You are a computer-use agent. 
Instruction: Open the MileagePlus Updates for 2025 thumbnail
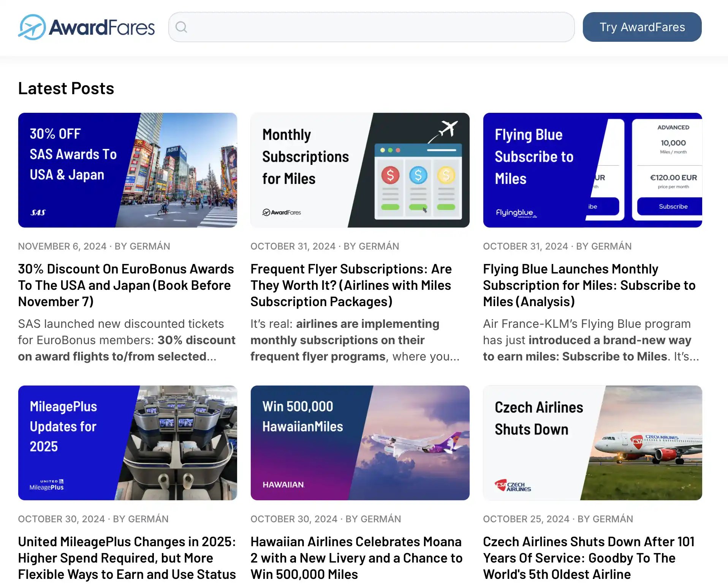[x=128, y=443]
